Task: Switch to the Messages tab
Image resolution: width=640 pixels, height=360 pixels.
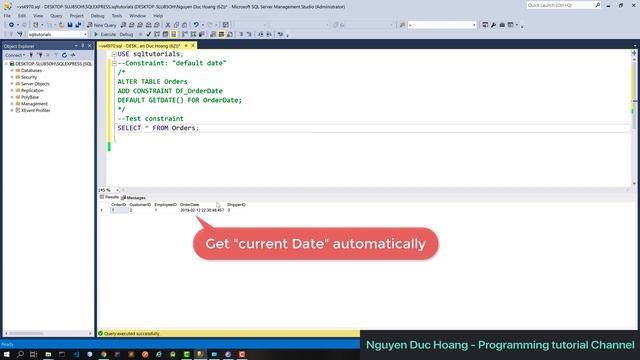Action: click(133, 198)
